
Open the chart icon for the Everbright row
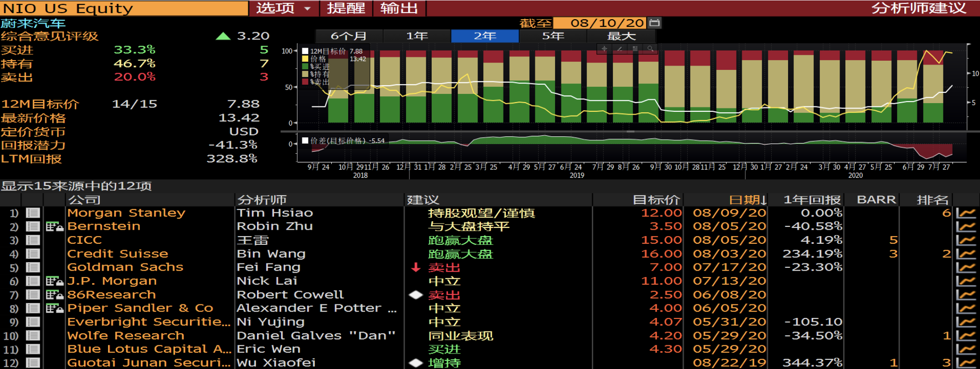pos(966,322)
